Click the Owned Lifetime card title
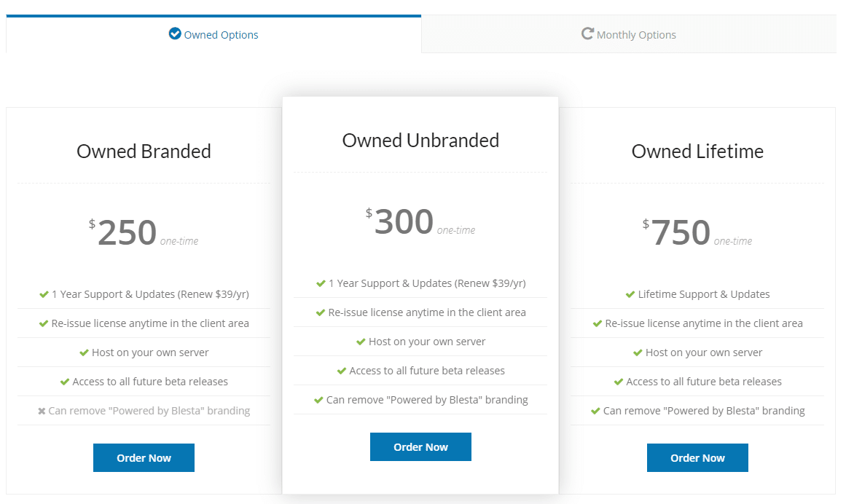The image size is (846, 504). 697,151
